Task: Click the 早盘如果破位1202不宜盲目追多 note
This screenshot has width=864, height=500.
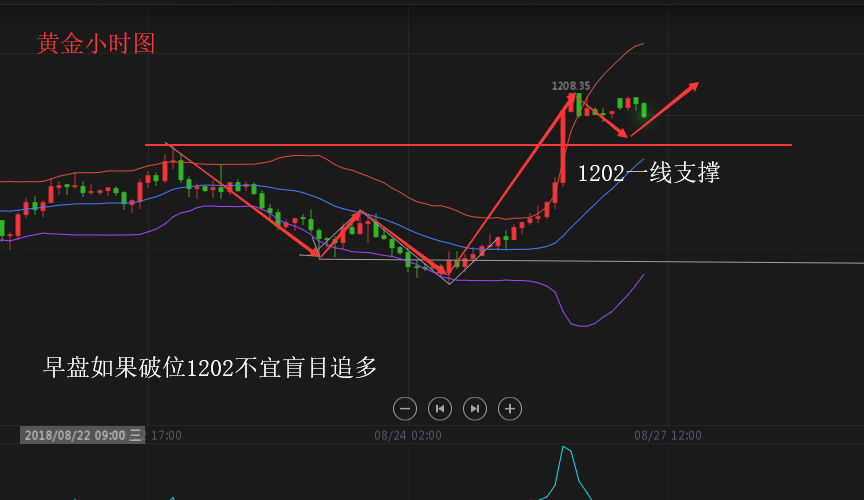Action: click(x=210, y=368)
